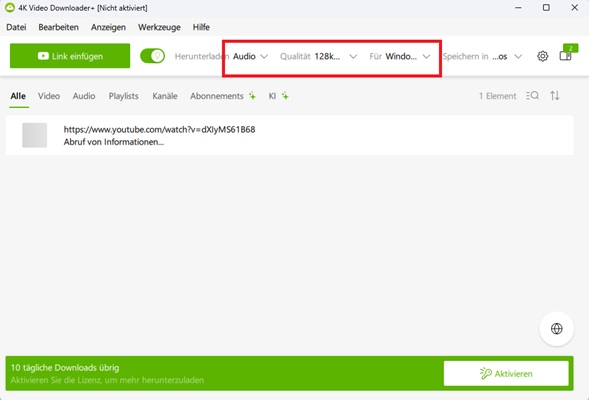Switch to the Alle tab
The width and height of the screenshot is (589, 400).
click(x=18, y=96)
